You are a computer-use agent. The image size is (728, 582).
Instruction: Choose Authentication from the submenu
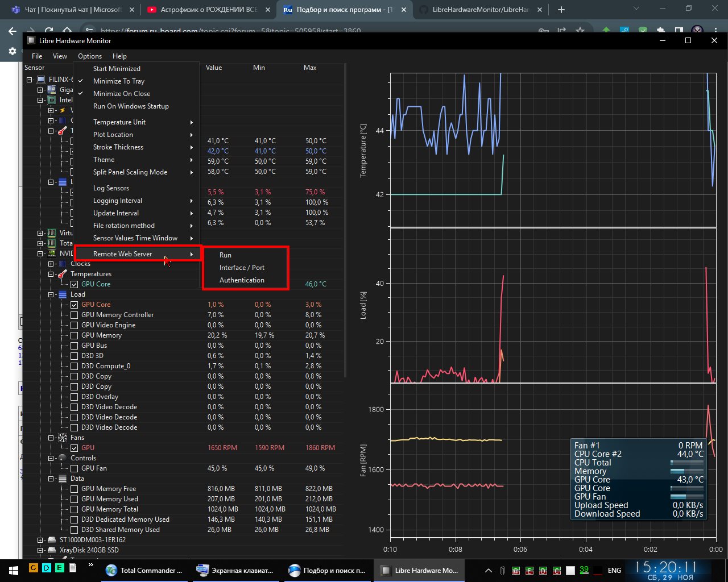(x=242, y=280)
